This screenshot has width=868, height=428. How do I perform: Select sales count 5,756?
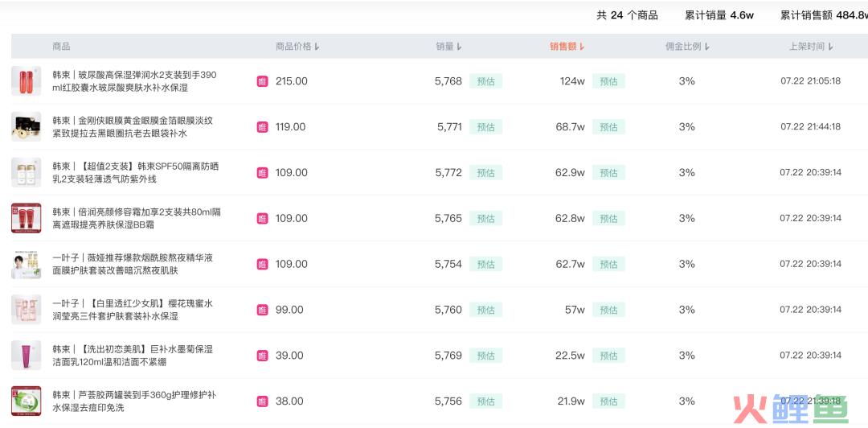point(448,401)
